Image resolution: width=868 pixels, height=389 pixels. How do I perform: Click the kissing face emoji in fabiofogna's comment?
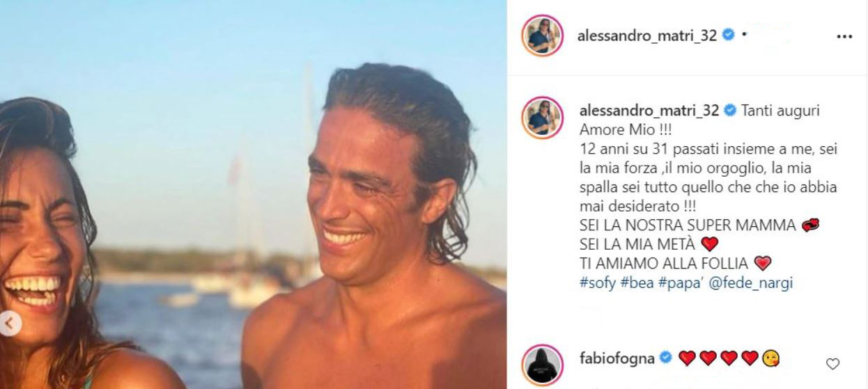pos(771,359)
